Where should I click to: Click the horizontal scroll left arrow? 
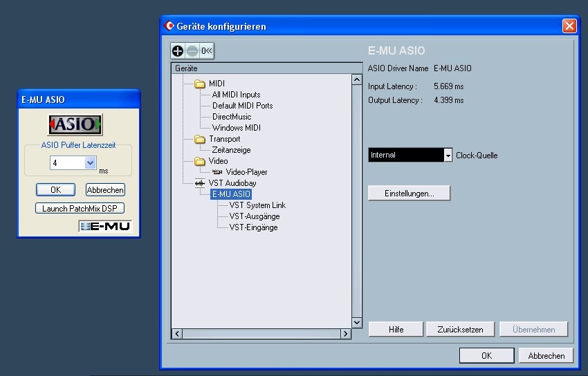click(x=177, y=334)
